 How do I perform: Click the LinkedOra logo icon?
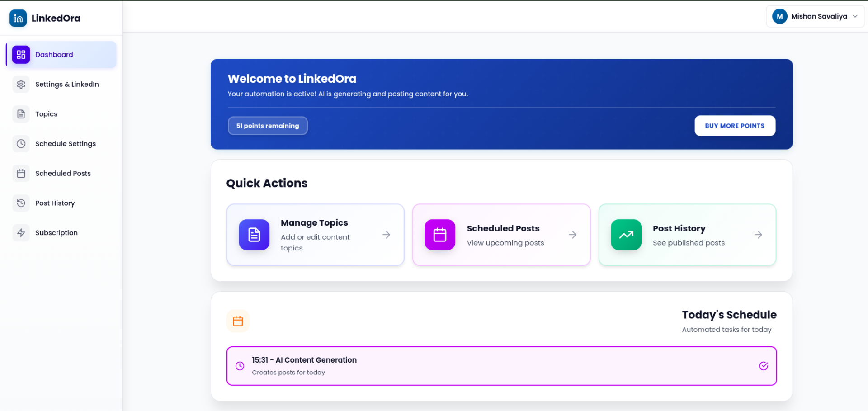(x=18, y=18)
